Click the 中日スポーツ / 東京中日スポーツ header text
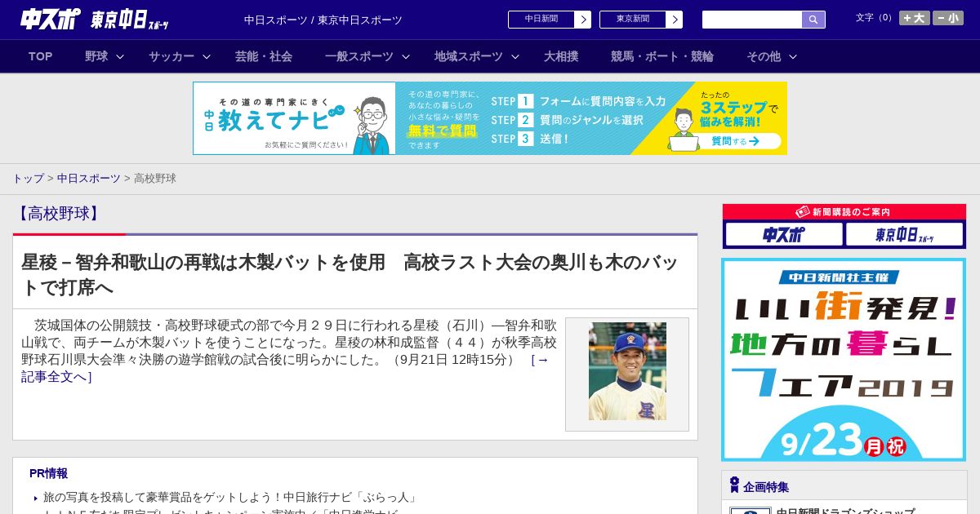The width and height of the screenshot is (980, 514). click(323, 20)
